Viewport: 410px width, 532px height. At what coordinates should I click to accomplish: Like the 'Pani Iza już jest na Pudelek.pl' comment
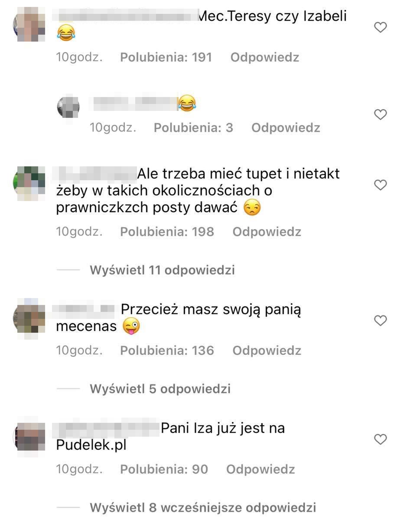[380, 439]
